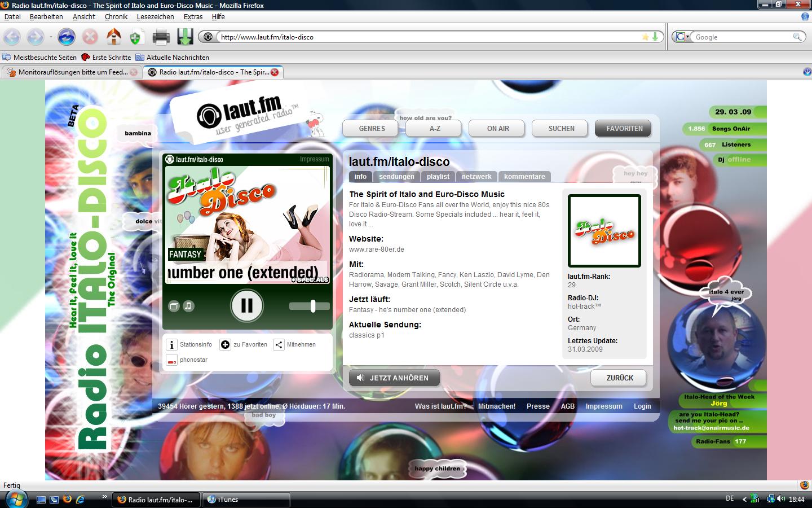Image resolution: width=812 pixels, height=508 pixels.
Task: Close the Monitorauflösungen tab
Action: point(134,72)
